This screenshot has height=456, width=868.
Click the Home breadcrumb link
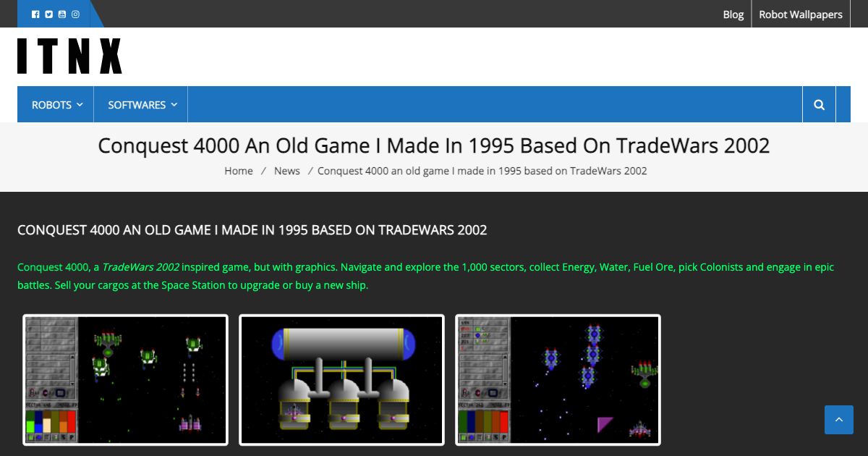click(238, 171)
